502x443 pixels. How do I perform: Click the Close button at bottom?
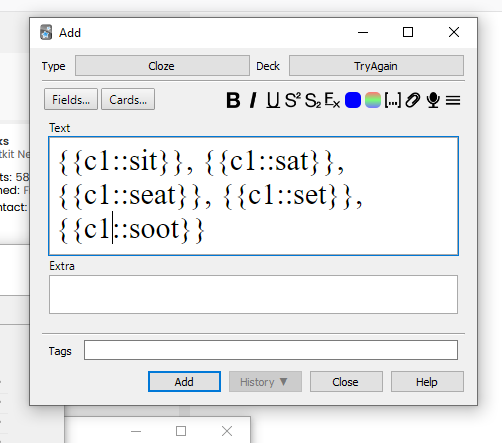point(346,382)
